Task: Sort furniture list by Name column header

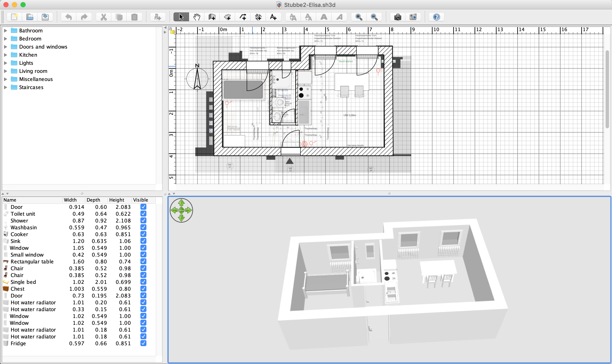Action: click(32, 200)
